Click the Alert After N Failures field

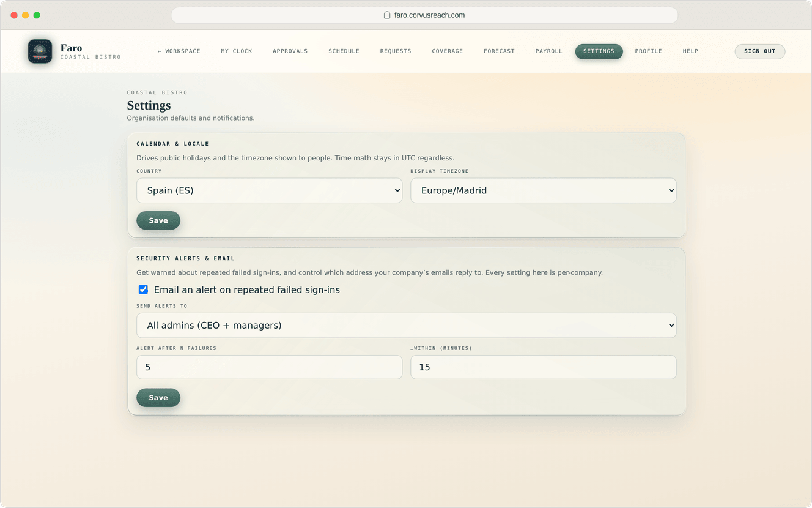[269, 367]
